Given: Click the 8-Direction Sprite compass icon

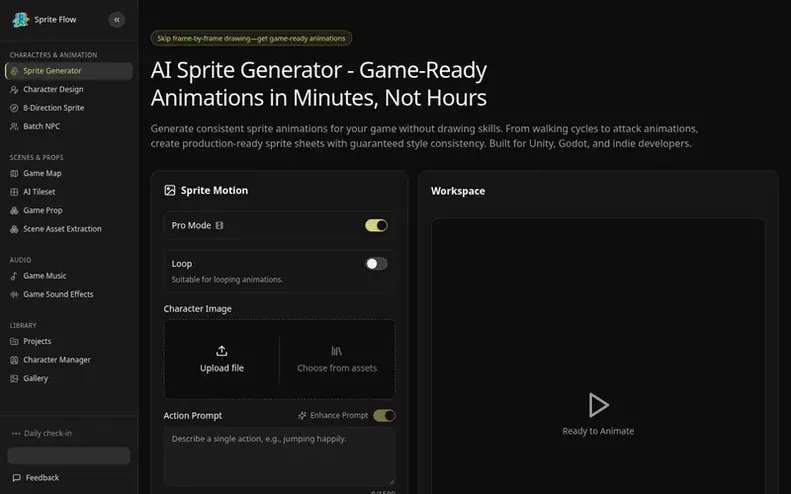Looking at the screenshot, I should pos(14,108).
